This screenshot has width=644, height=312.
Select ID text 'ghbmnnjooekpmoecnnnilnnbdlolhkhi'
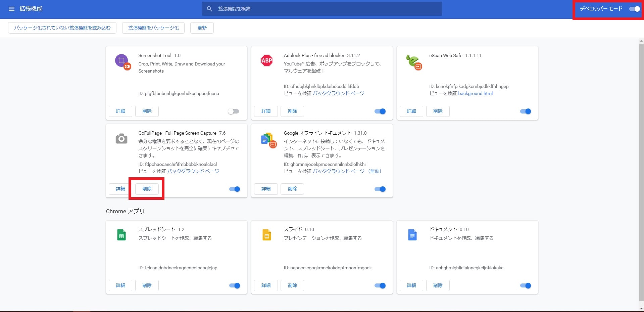pos(328,164)
